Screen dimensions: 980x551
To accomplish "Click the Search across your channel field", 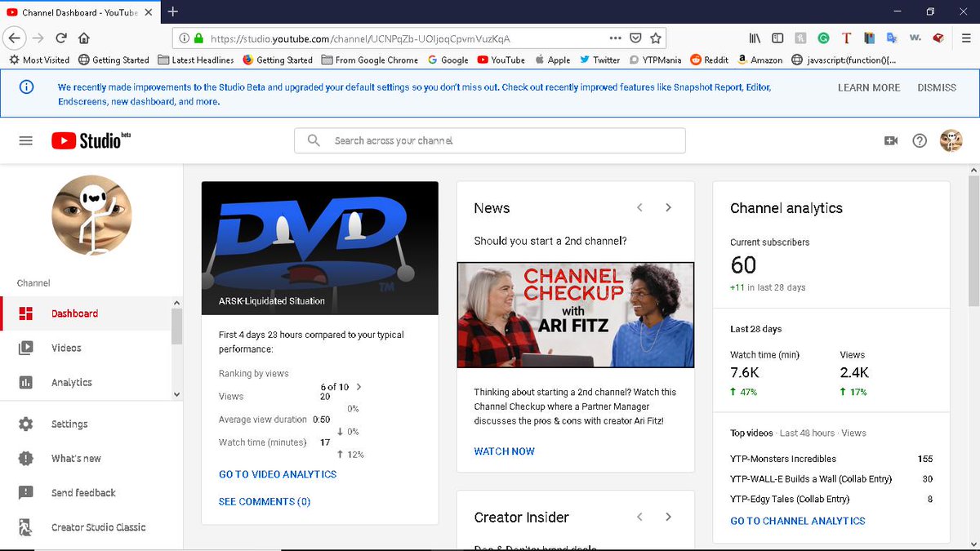I will point(490,140).
